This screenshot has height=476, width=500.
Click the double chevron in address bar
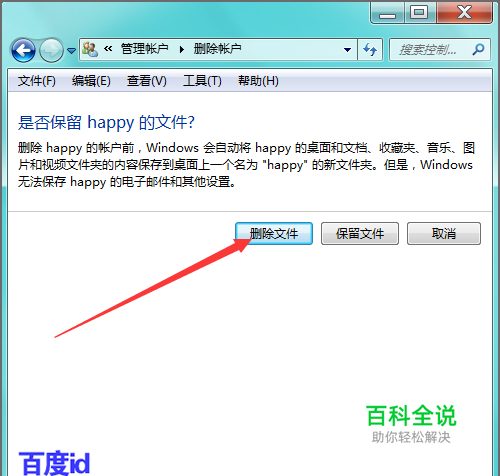click(108, 49)
